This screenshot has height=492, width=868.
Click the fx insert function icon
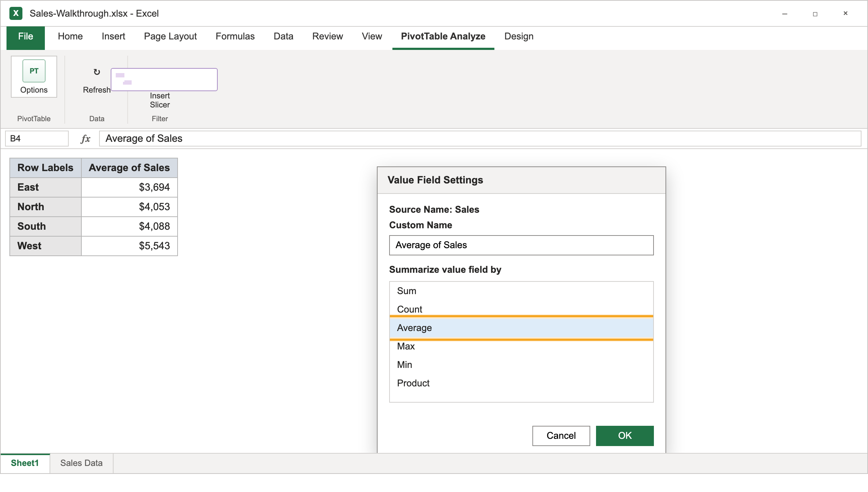pyautogui.click(x=85, y=139)
